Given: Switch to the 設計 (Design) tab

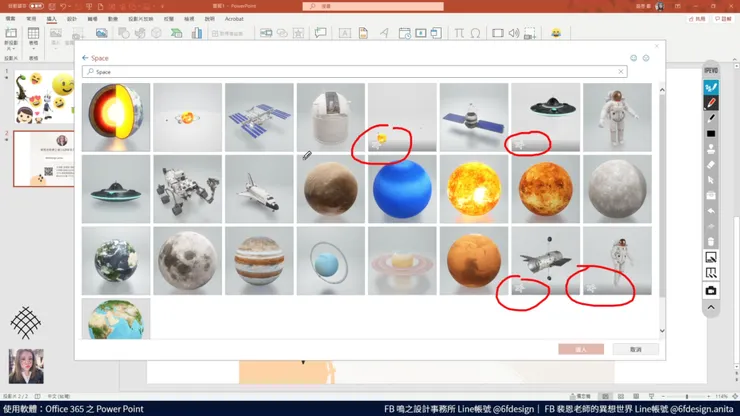Looking at the screenshot, I should coord(72,19).
